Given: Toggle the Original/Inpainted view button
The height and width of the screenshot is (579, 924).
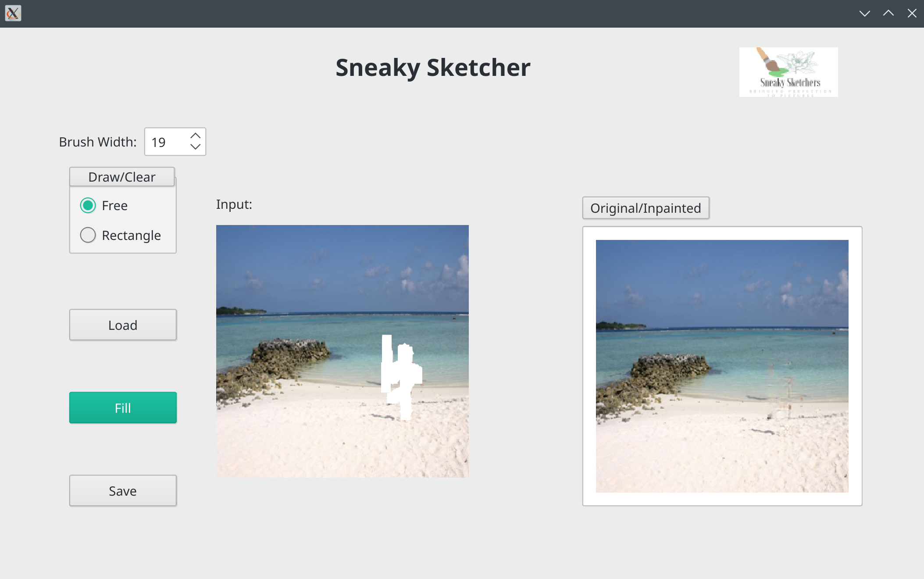Looking at the screenshot, I should click(x=646, y=208).
